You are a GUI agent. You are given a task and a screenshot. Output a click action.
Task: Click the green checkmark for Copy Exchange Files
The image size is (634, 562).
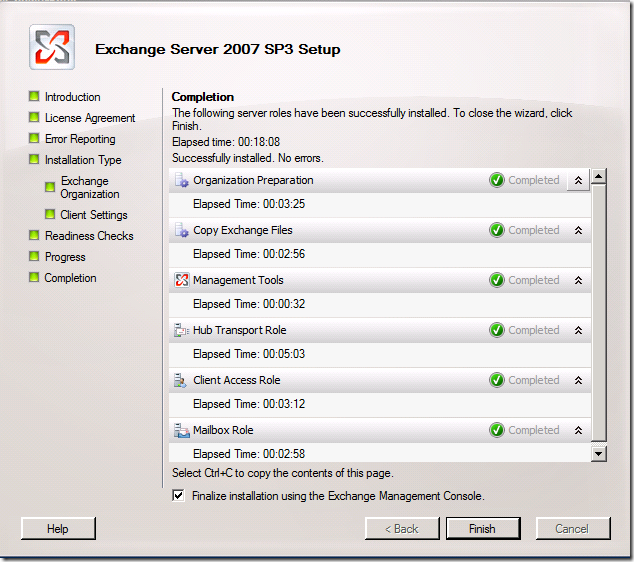point(497,230)
